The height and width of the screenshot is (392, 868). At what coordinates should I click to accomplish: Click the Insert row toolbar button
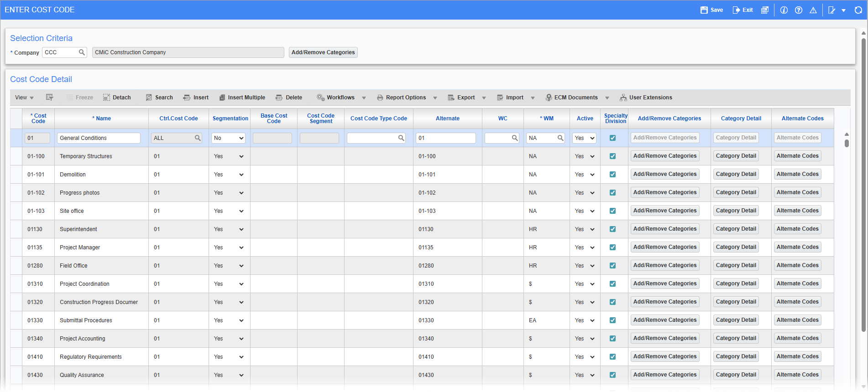pos(196,98)
